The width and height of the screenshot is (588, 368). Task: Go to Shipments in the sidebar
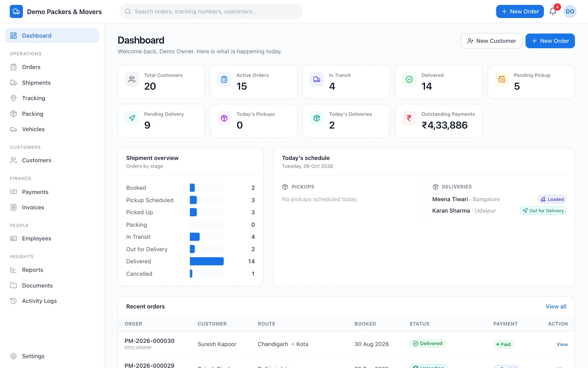pos(52,83)
